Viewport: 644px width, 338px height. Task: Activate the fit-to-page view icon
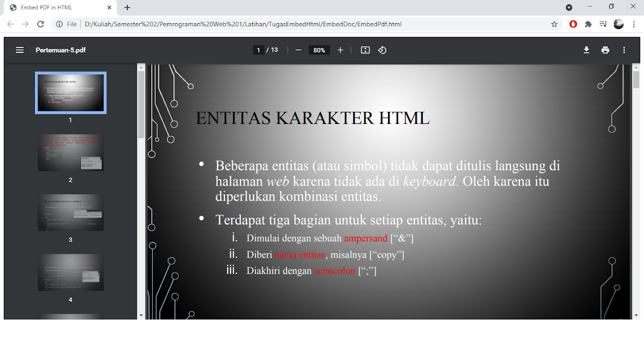click(x=365, y=49)
